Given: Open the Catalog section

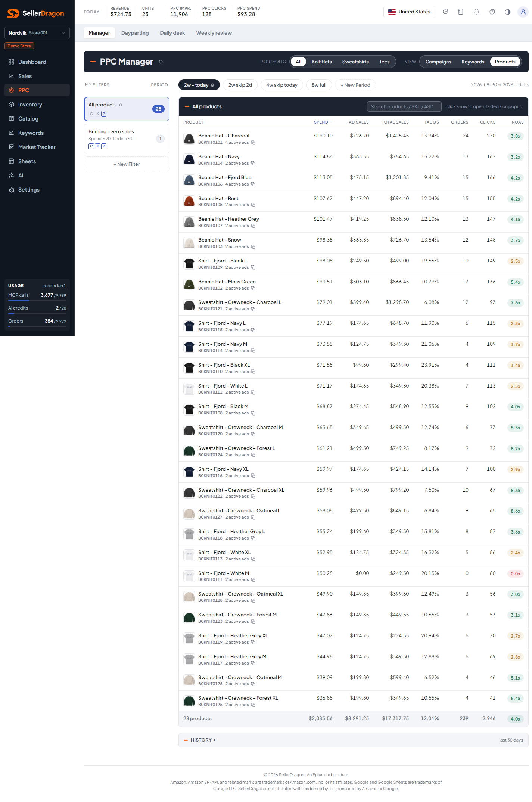Looking at the screenshot, I should coord(37,119).
